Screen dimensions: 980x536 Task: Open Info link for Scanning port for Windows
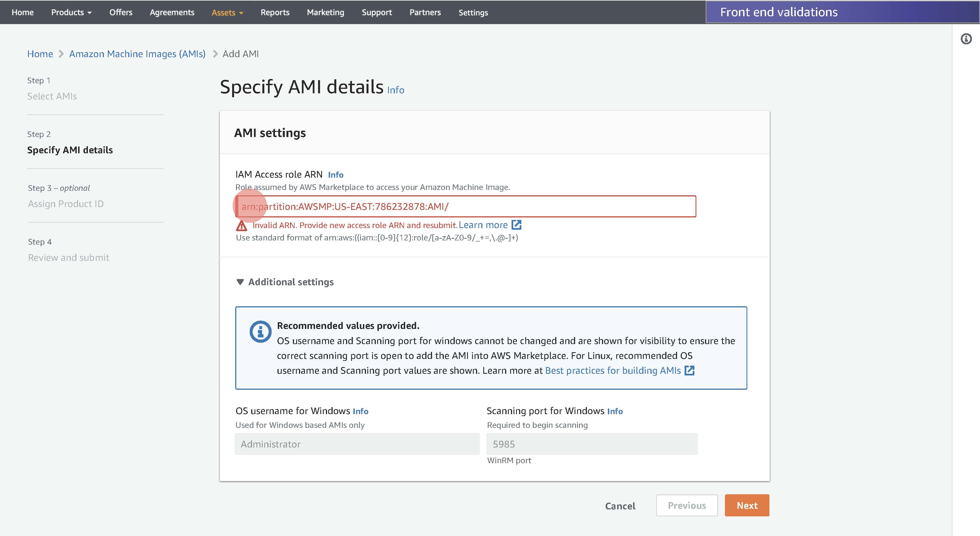point(615,411)
